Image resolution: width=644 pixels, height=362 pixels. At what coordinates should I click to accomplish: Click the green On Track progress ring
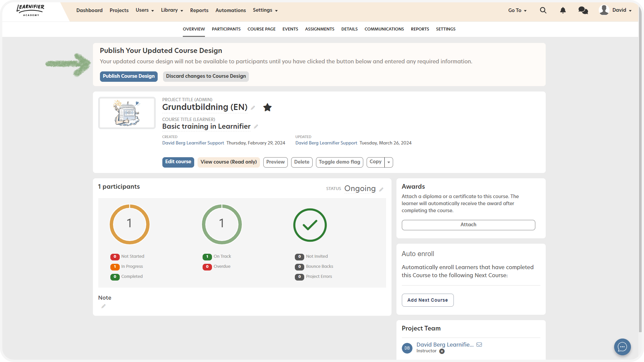click(222, 224)
